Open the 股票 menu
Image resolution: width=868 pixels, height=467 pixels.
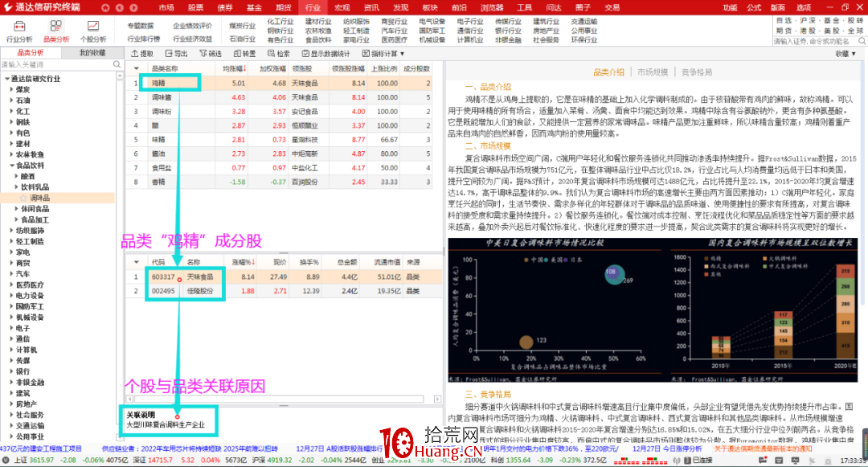[x=195, y=8]
